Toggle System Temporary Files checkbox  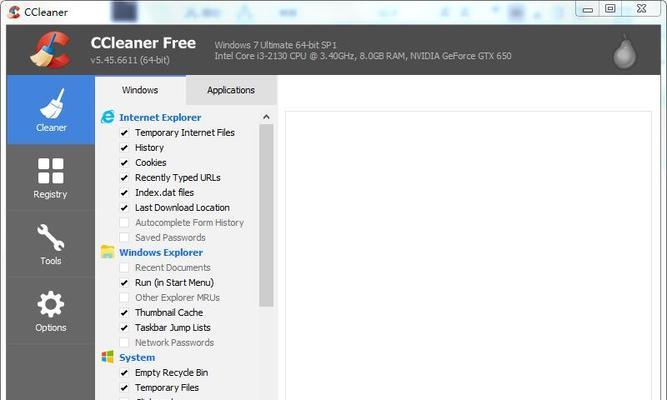[124, 388]
